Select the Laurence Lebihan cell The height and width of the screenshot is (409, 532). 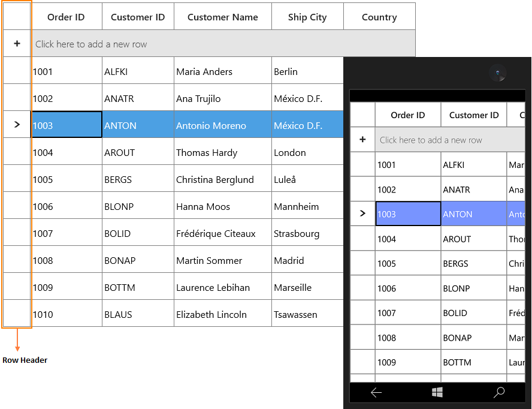click(223, 286)
